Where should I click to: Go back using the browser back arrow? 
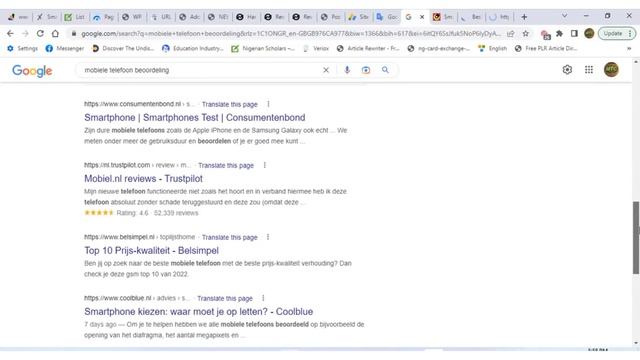(x=10, y=33)
